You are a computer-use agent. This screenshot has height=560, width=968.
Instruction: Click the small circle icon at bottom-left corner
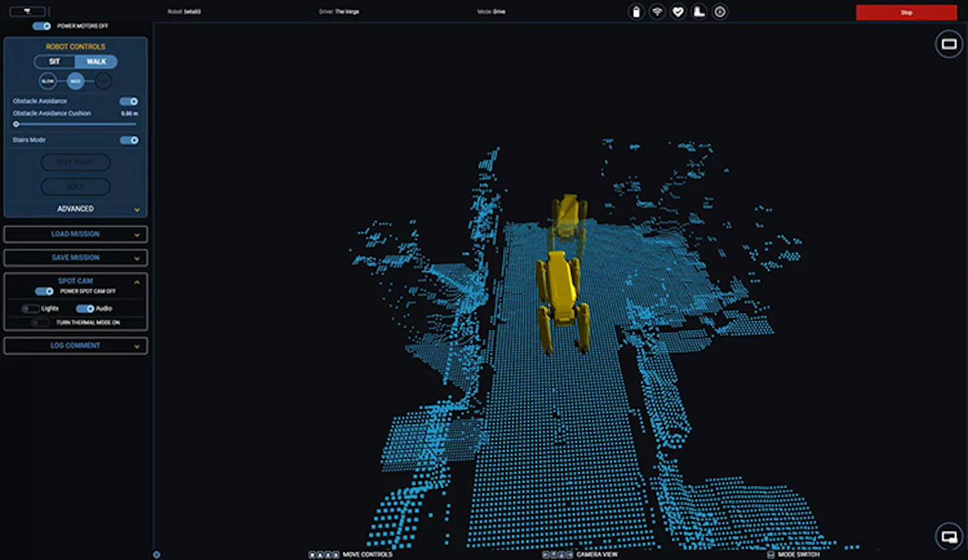coord(156,555)
